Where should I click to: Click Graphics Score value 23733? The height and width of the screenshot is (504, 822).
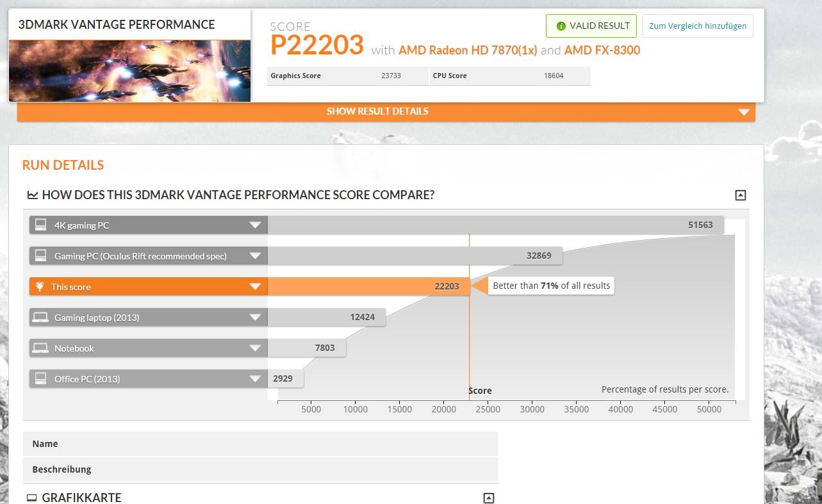point(391,76)
